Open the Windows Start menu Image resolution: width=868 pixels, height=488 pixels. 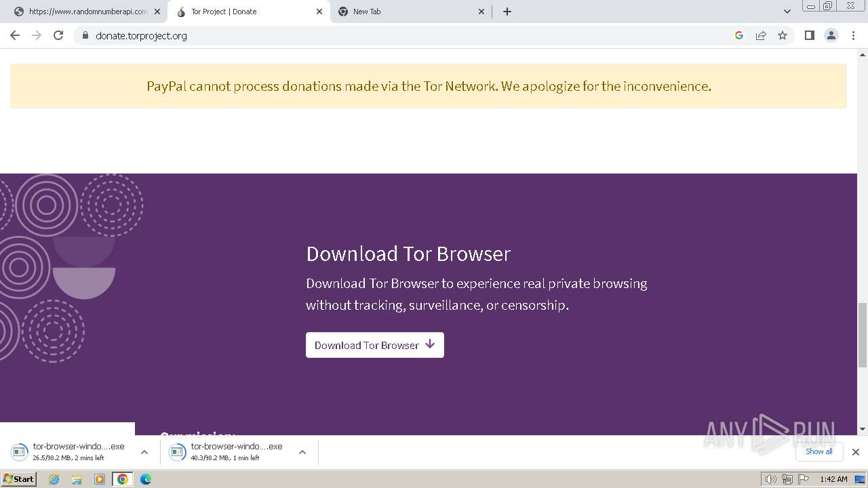pyautogui.click(x=19, y=479)
